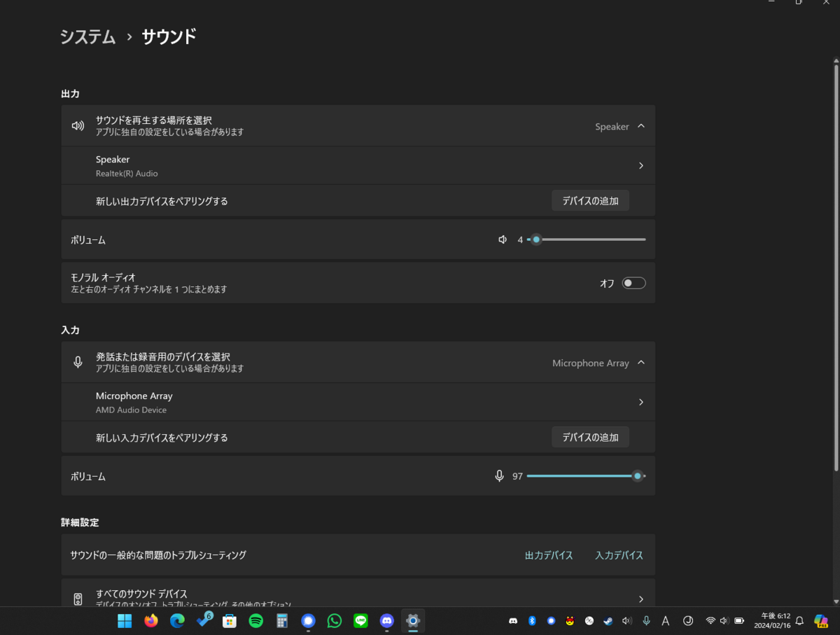Toggle モノラル オーディオ off switch

click(633, 282)
